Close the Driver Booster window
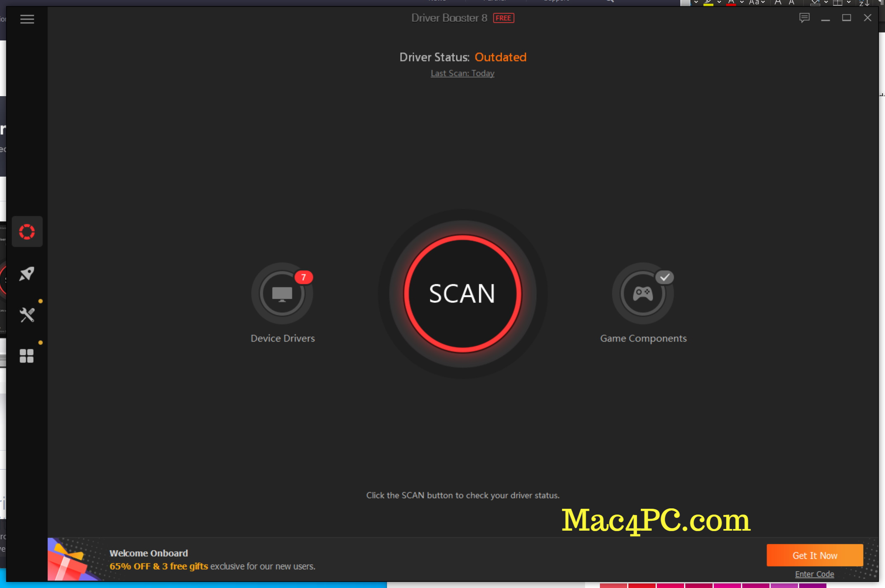This screenshot has width=885, height=588. (x=868, y=18)
